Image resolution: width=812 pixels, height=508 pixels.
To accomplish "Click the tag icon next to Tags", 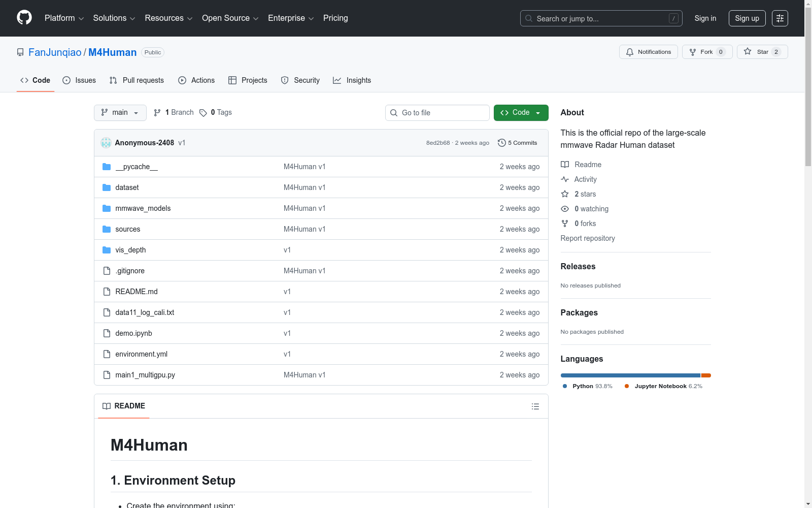I will pyautogui.click(x=203, y=113).
